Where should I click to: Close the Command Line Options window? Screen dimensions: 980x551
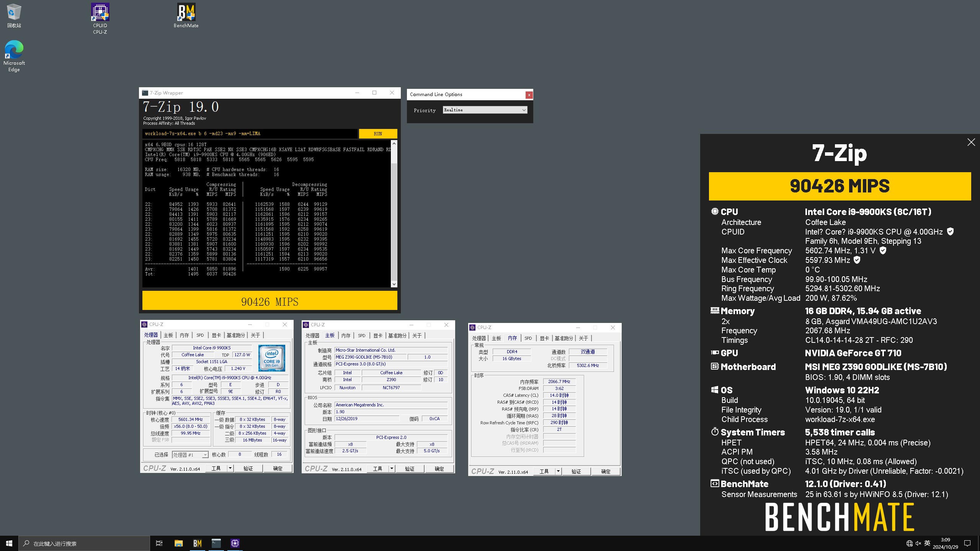click(529, 95)
